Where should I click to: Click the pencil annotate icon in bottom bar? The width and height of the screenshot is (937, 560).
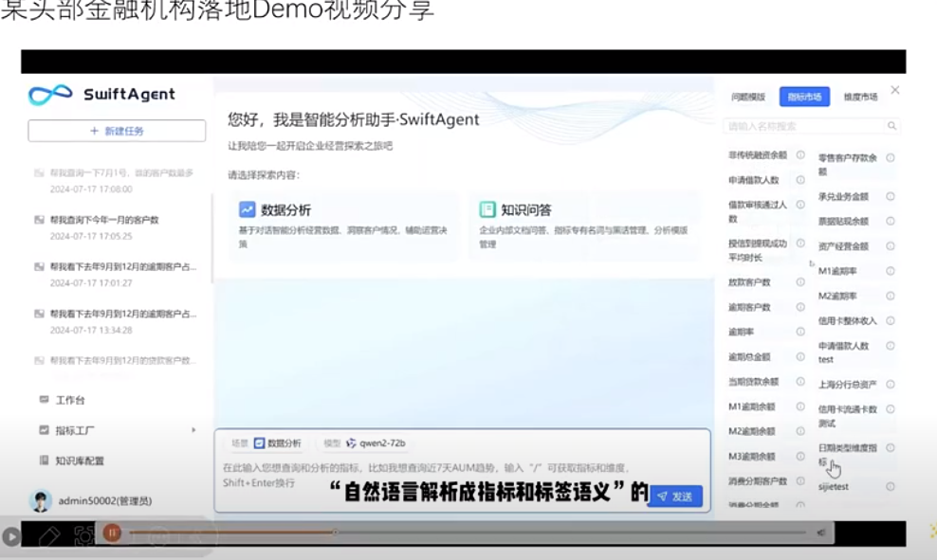[x=49, y=535]
